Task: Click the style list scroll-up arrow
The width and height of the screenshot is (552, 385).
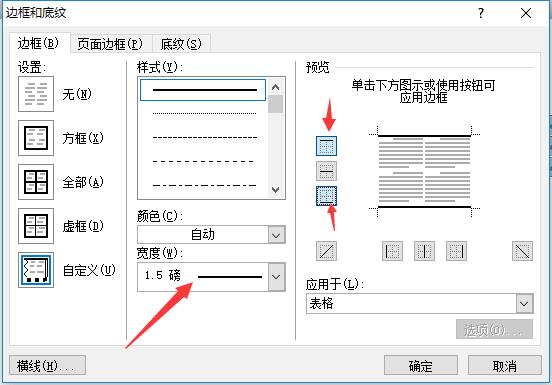Action: pyautogui.click(x=276, y=87)
